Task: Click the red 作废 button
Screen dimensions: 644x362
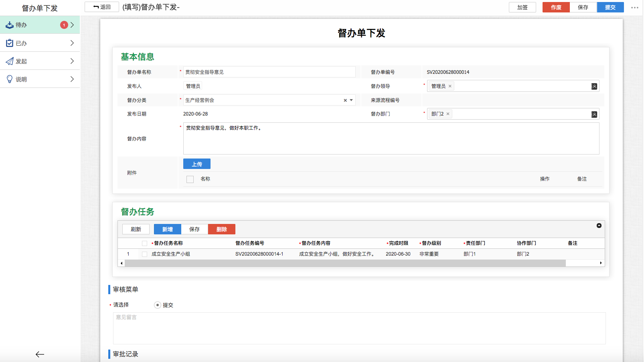Action: pyautogui.click(x=556, y=7)
